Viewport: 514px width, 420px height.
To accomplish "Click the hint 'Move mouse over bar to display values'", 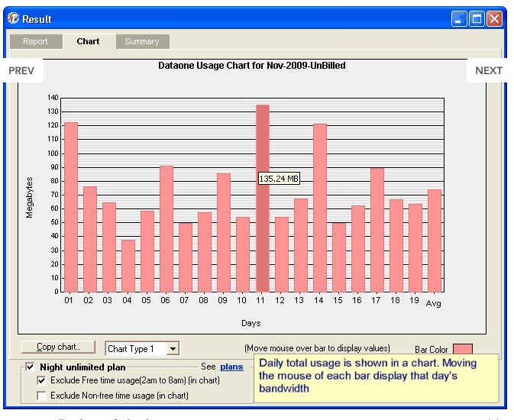I will (317, 348).
